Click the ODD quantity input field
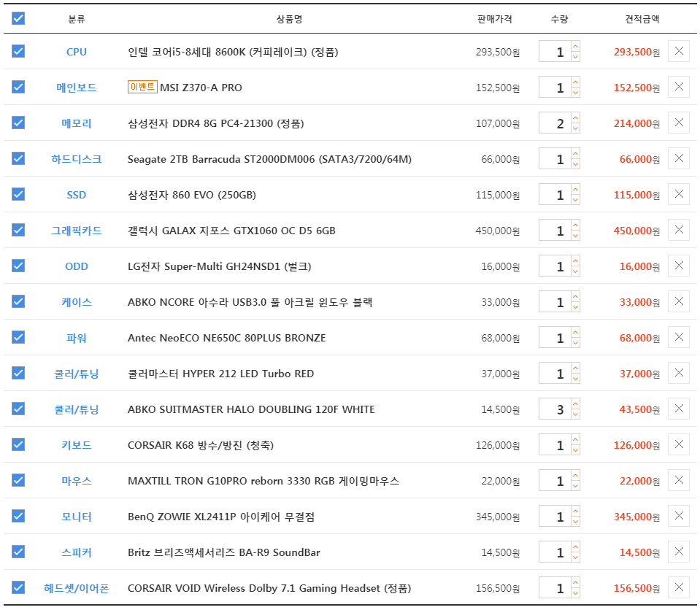 point(555,266)
